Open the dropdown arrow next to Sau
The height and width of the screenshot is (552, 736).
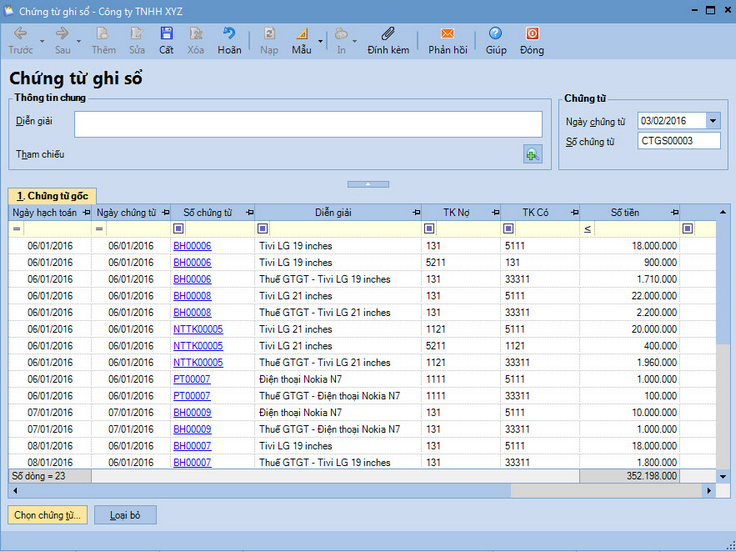[x=78, y=41]
